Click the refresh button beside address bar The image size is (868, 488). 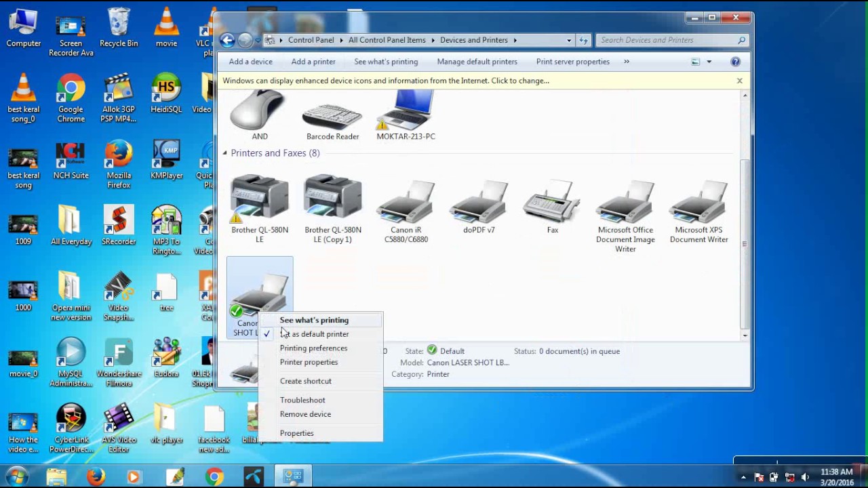click(x=583, y=40)
